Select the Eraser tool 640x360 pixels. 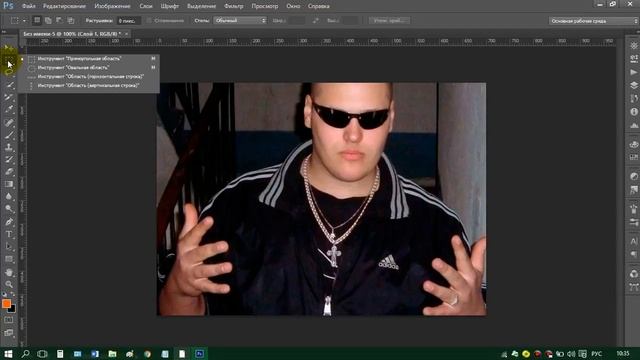click(x=9, y=172)
